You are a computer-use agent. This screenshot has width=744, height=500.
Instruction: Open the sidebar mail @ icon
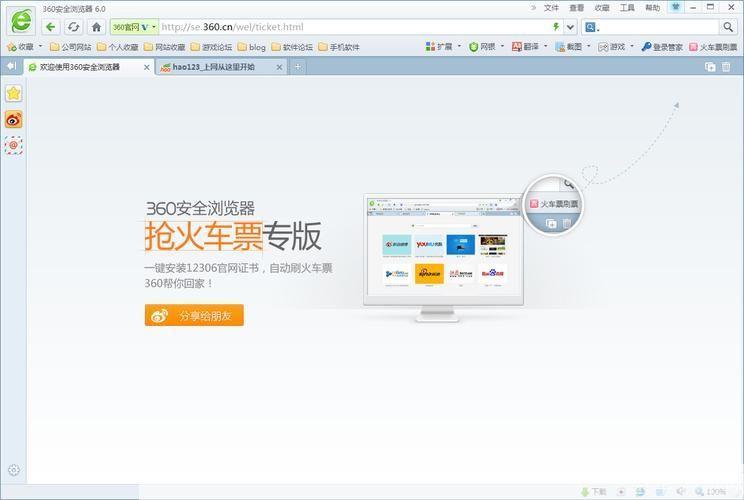pos(14,145)
